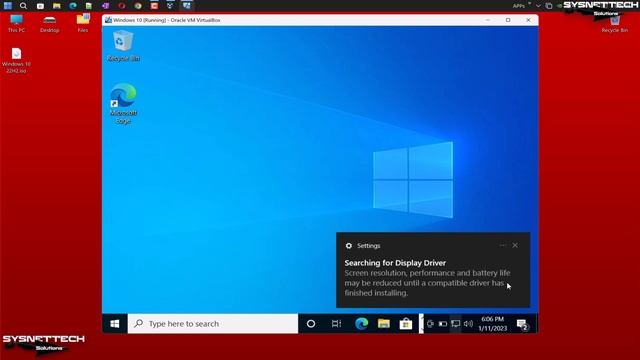640x360 pixels.
Task: Select the host Recycle Bin icon
Action: click(615, 24)
